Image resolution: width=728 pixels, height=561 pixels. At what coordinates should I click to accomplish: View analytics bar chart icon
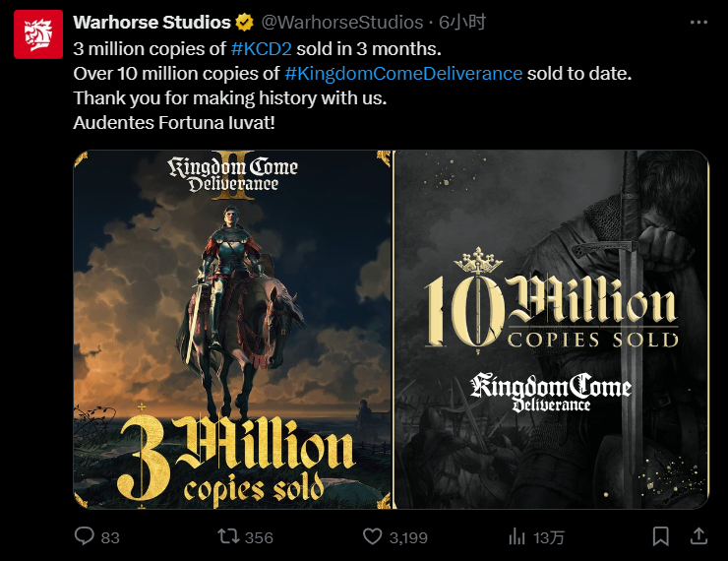point(516,536)
